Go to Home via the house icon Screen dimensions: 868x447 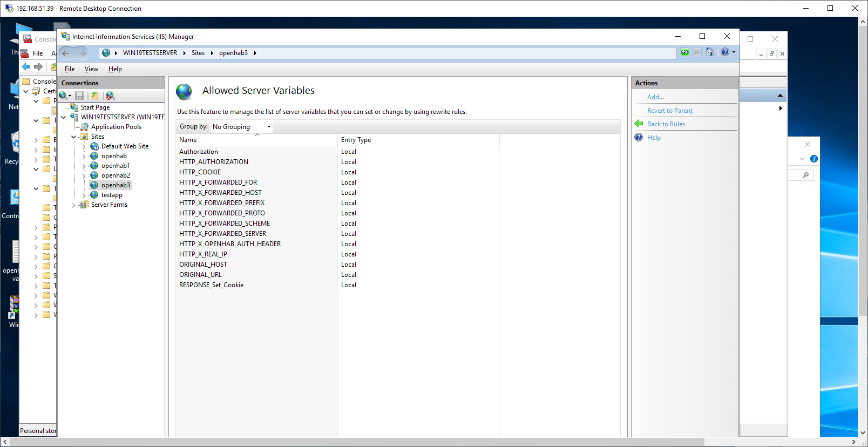[710, 52]
